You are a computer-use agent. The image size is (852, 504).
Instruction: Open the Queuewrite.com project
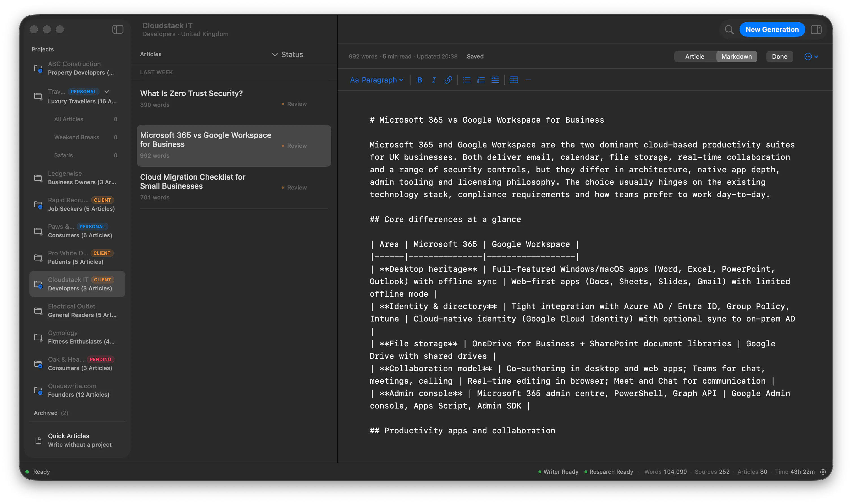pos(77,390)
